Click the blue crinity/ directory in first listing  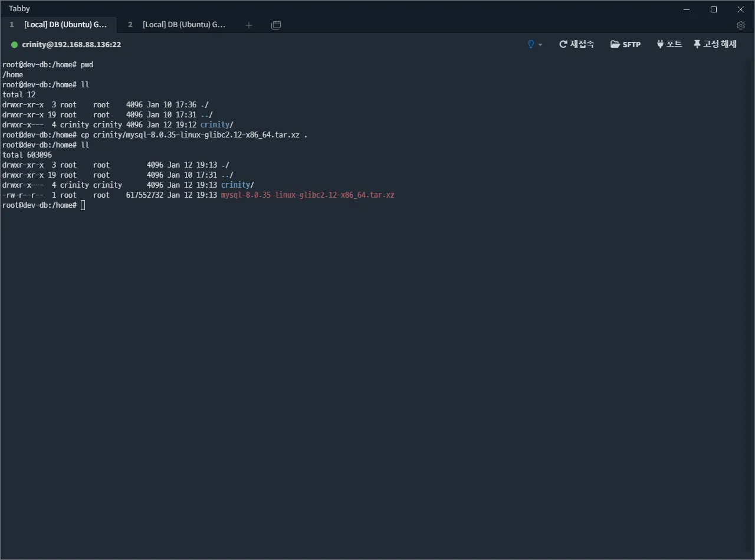pos(217,125)
